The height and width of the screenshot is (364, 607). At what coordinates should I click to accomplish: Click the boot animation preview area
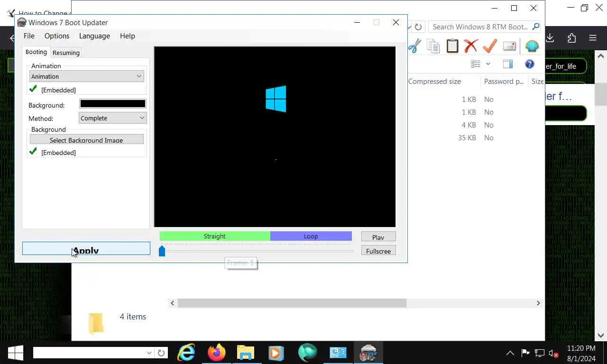(x=275, y=136)
